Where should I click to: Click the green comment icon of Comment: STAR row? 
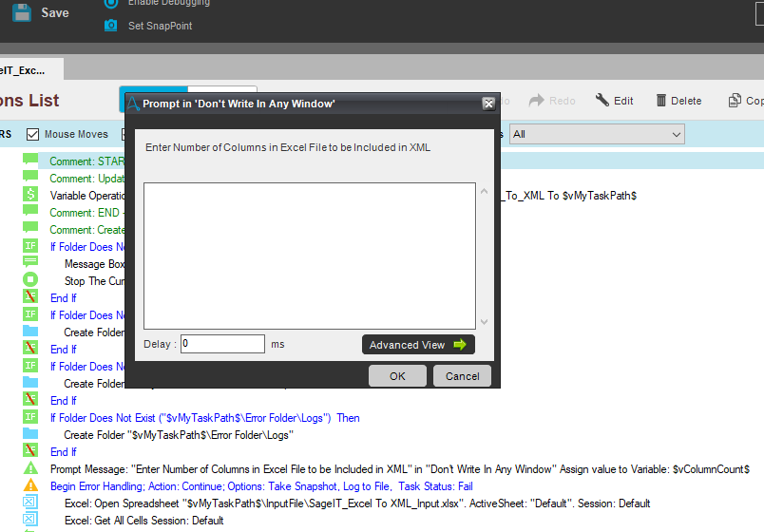click(x=30, y=160)
